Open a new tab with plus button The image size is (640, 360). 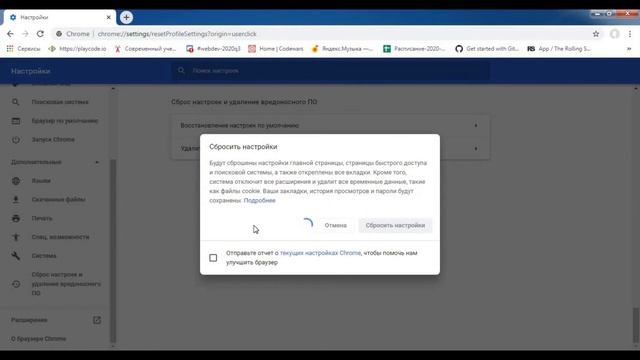tap(126, 17)
